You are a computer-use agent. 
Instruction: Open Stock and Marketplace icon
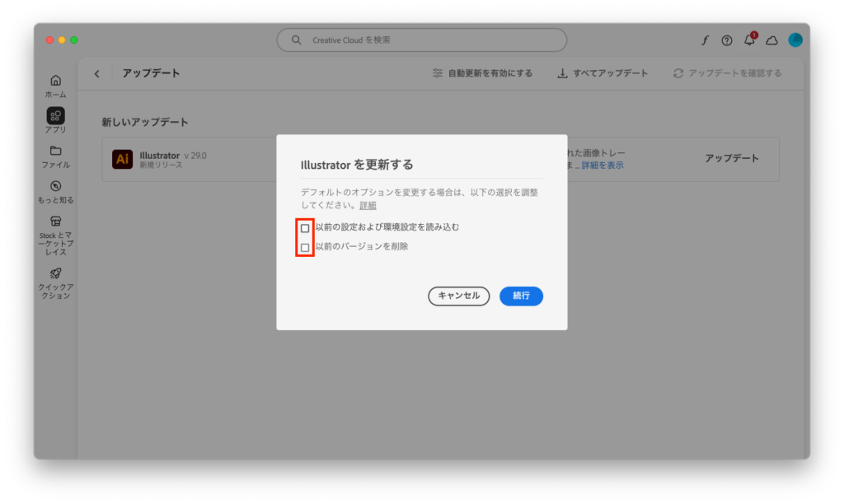click(x=55, y=222)
